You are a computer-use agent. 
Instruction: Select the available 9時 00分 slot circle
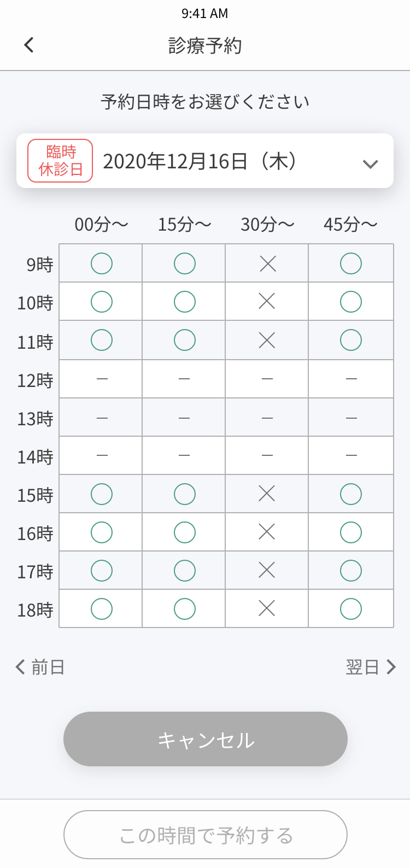102,263
